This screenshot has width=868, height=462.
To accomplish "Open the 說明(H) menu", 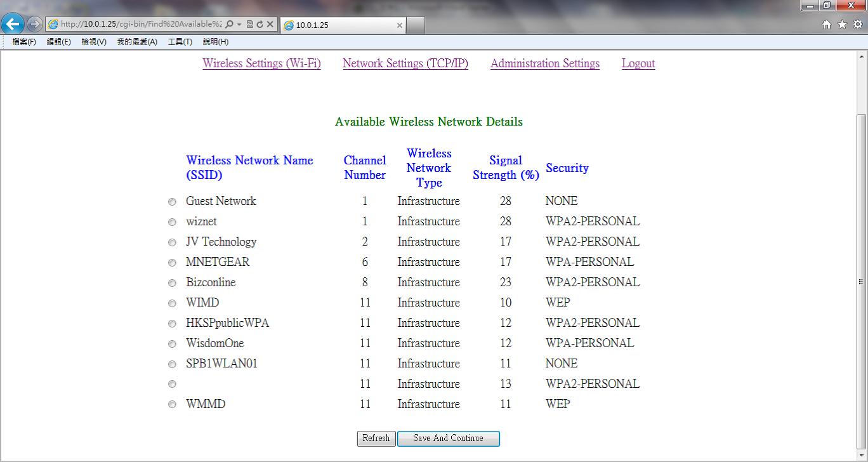I will click(x=216, y=42).
